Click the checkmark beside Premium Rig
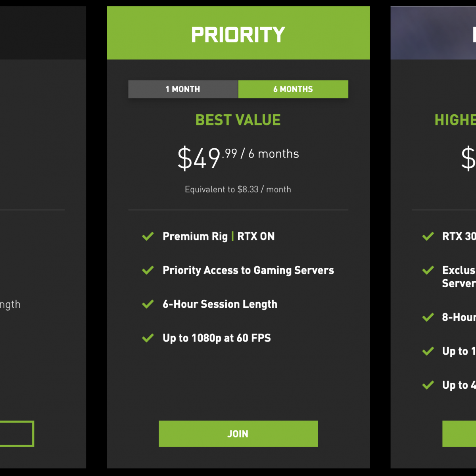 click(148, 236)
